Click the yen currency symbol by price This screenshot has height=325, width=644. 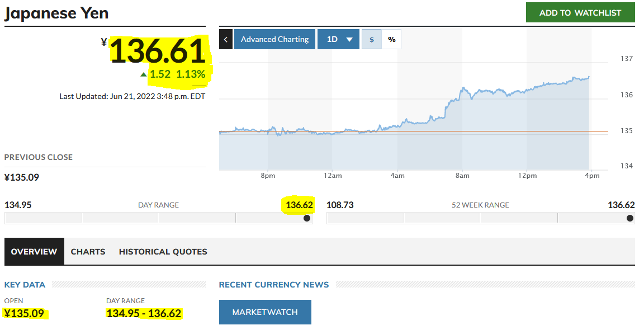pyautogui.click(x=104, y=42)
